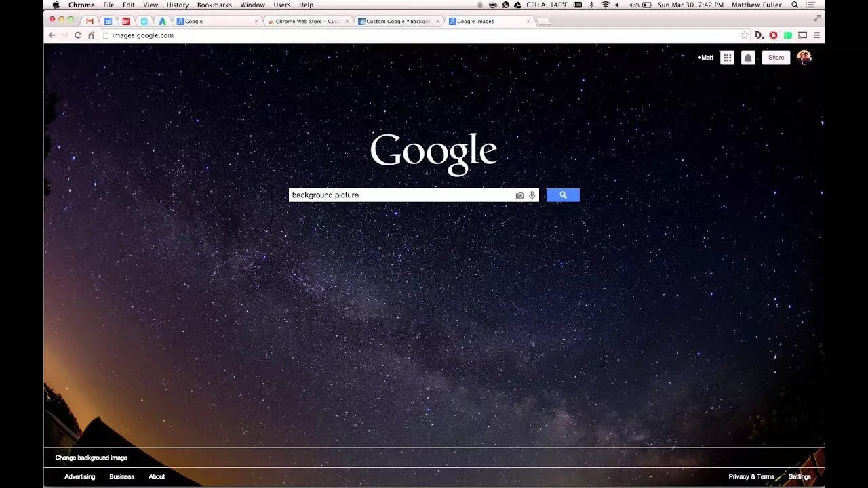Screen dimensions: 868x488
Task: Click the Google Drive menu bar icon
Action: point(517,5)
